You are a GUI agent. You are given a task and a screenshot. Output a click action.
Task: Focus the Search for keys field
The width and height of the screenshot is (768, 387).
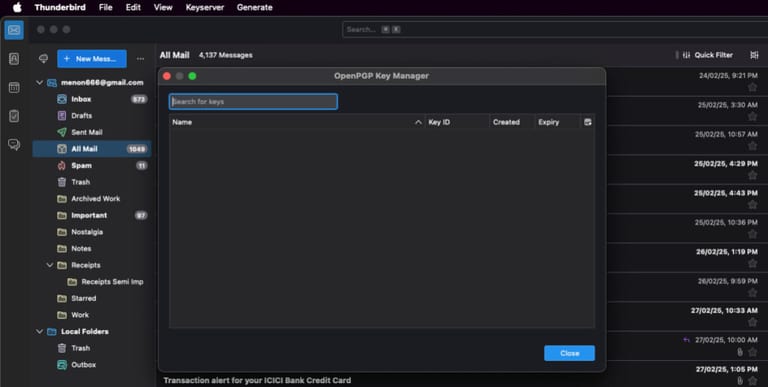pos(253,101)
